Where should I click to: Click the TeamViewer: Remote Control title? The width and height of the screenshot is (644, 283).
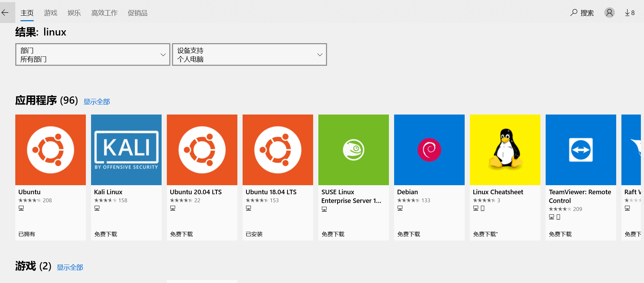[580, 196]
